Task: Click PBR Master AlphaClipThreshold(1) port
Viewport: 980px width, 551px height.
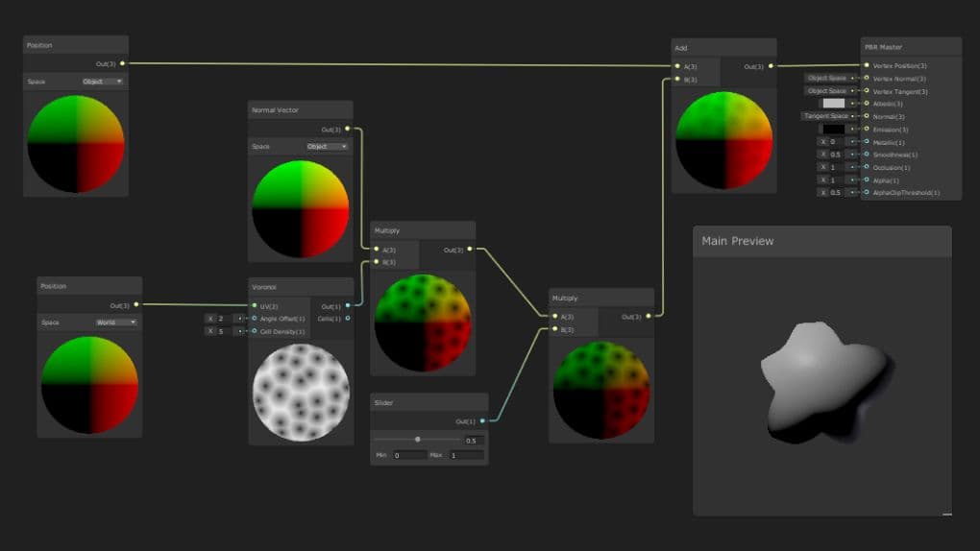Action: (867, 192)
